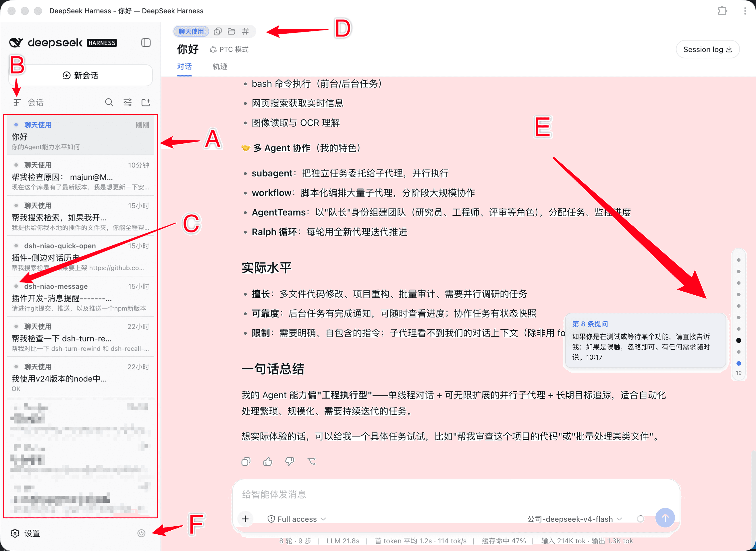This screenshot has height=551, width=756.
Task: Click the 实际水平 heading
Action: pos(267,267)
